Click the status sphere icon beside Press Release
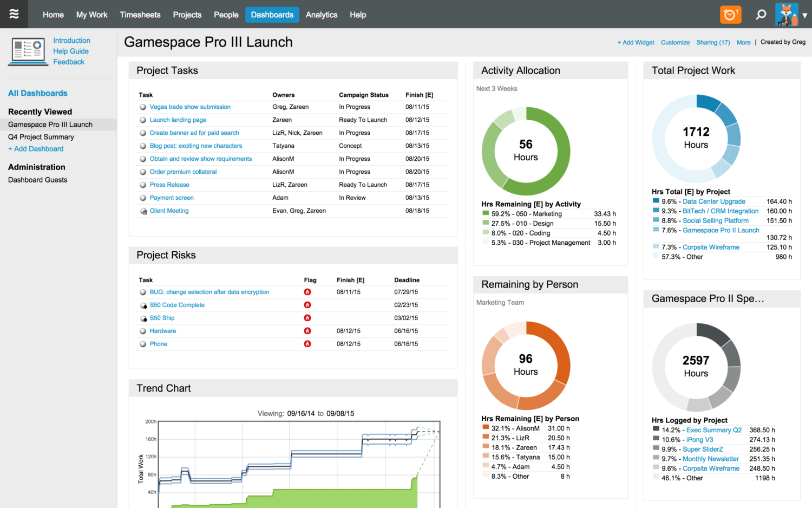The height and width of the screenshot is (508, 812). coord(142,185)
